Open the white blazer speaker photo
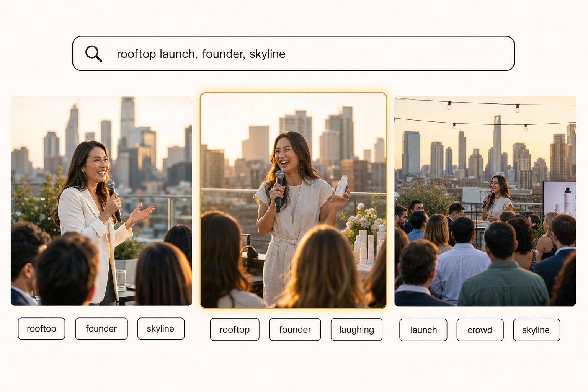 click(x=101, y=201)
